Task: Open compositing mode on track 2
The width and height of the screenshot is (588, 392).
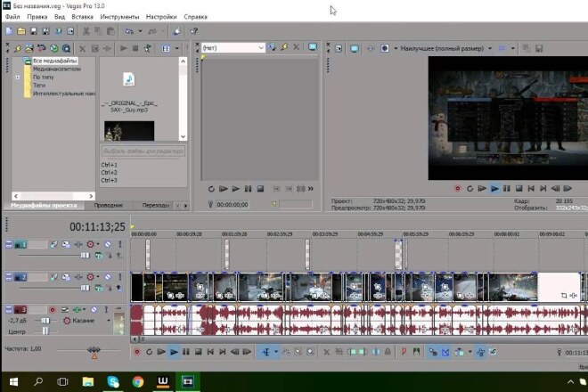Action: pos(99,288)
